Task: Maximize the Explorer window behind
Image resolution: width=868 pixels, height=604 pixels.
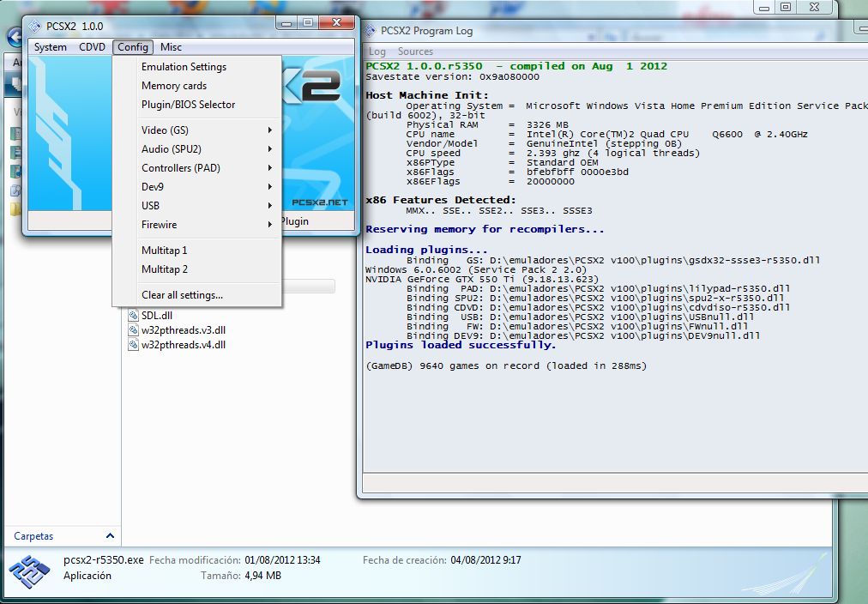Action: 786,7
